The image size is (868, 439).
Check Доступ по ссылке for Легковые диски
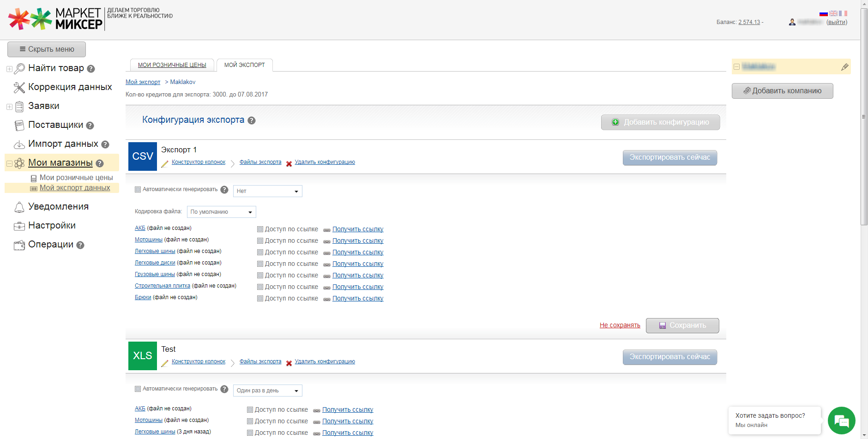(x=260, y=264)
